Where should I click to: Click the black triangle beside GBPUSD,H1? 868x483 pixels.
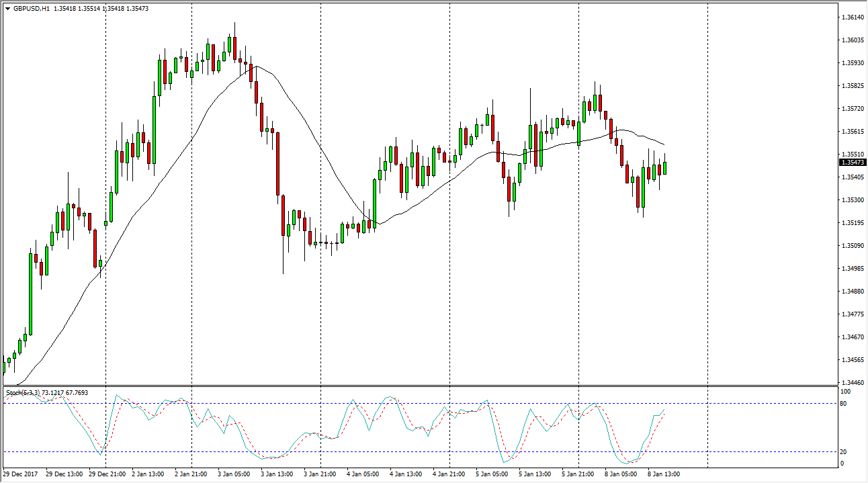click(7, 9)
